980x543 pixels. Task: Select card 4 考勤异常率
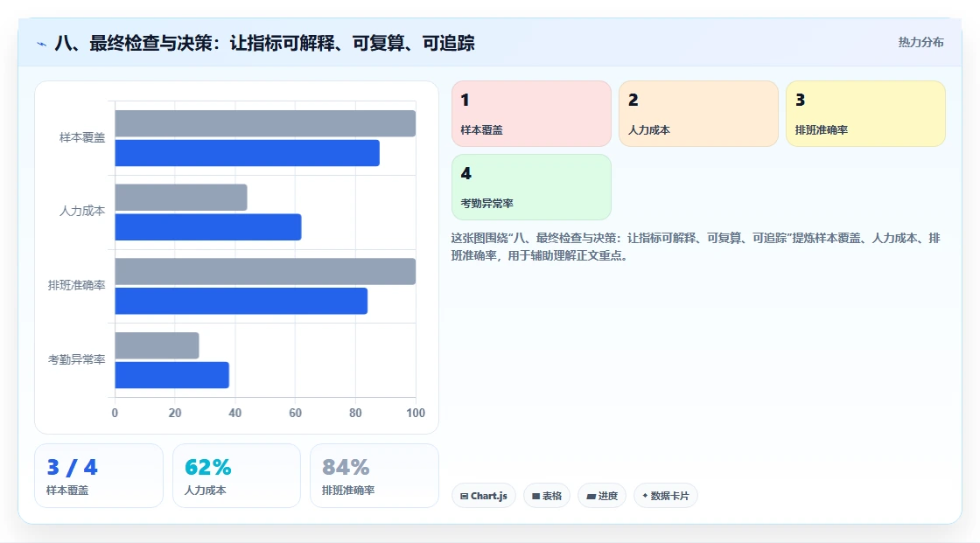[531, 187]
